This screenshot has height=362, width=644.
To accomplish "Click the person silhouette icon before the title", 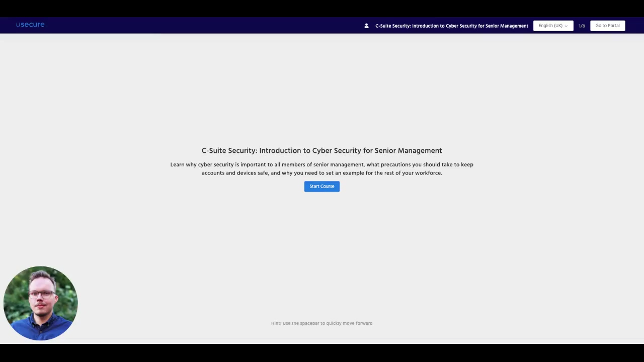I will [x=366, y=26].
